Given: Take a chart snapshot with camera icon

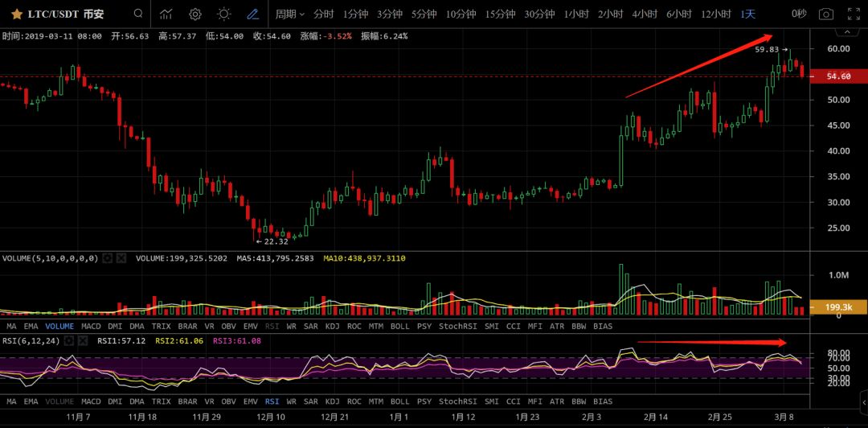Looking at the screenshot, I should pos(825,14).
